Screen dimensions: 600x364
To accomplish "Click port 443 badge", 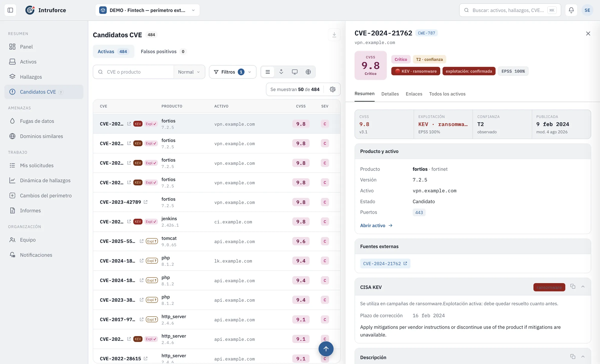I will pos(419,212).
